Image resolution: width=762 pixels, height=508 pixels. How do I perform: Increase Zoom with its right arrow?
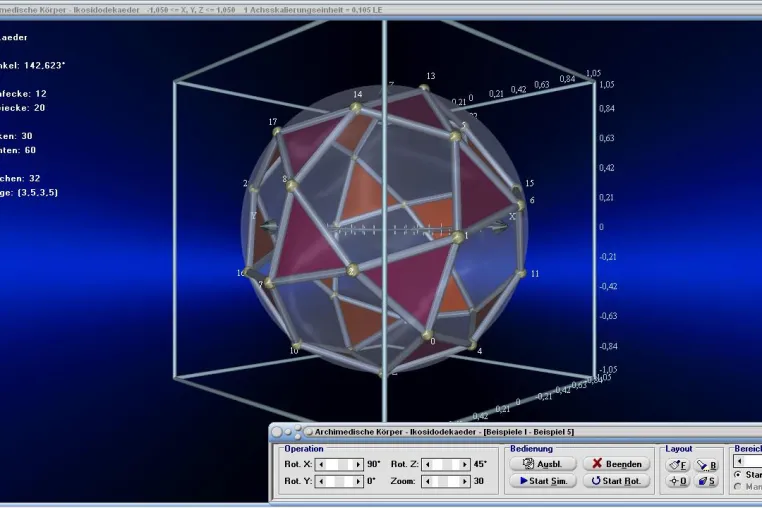(x=465, y=481)
